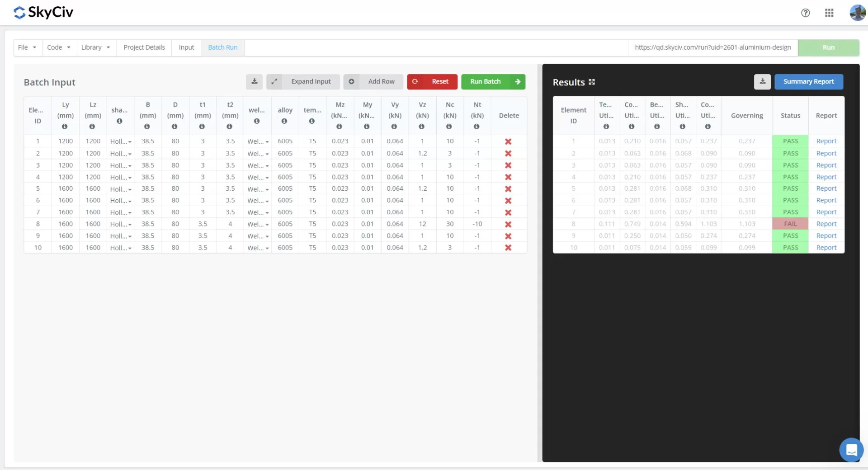Expand the Results panel fullscreen icon
Viewport: 868px width, 470px height.
(592, 82)
